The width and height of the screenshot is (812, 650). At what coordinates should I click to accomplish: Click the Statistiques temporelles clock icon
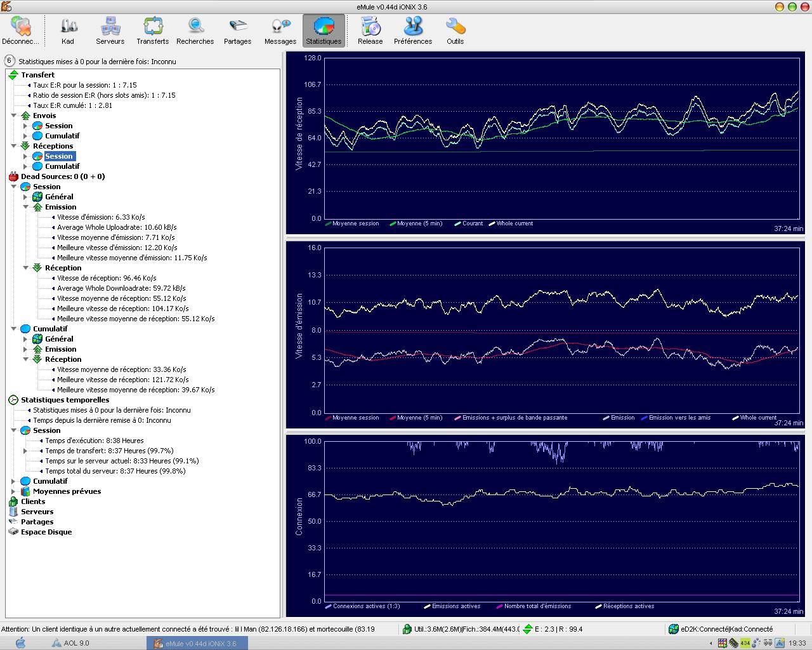click(14, 400)
